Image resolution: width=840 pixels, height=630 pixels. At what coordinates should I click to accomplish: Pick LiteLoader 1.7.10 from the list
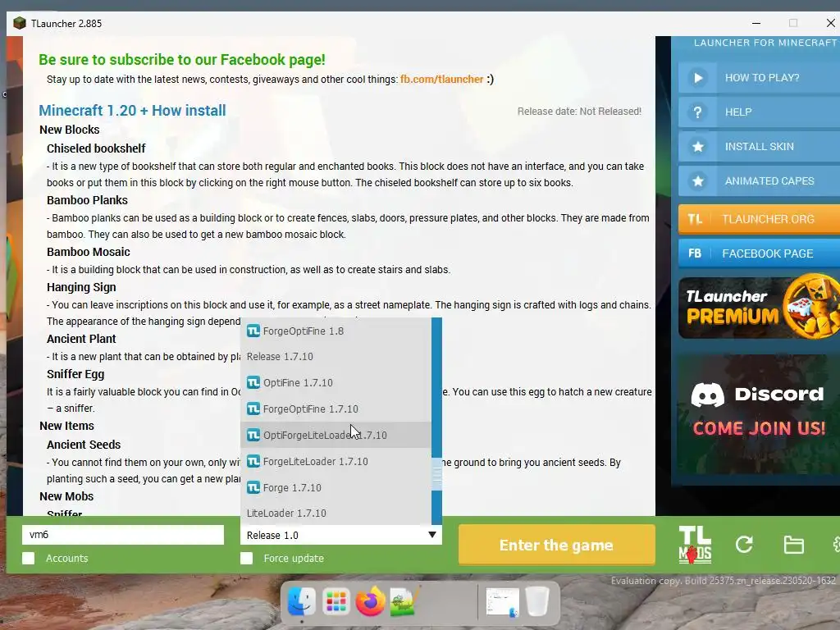tap(336, 513)
